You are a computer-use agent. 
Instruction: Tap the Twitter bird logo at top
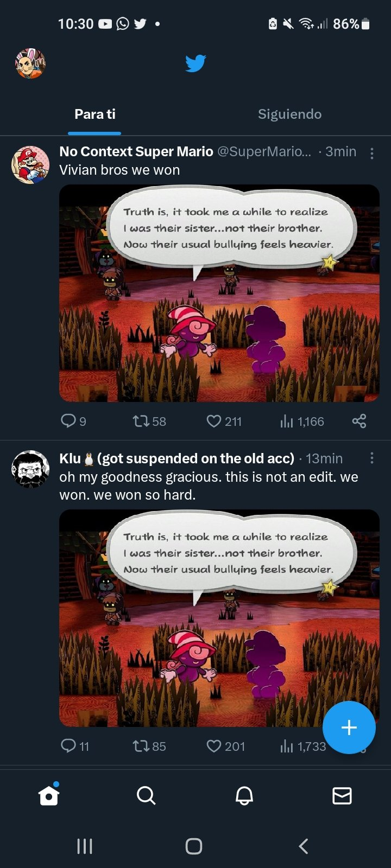195,63
